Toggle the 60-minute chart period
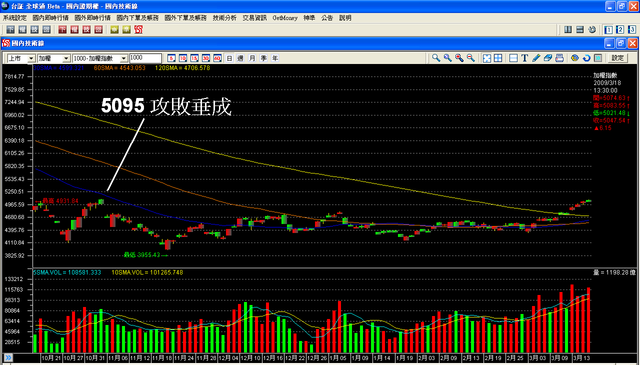 click(x=217, y=58)
